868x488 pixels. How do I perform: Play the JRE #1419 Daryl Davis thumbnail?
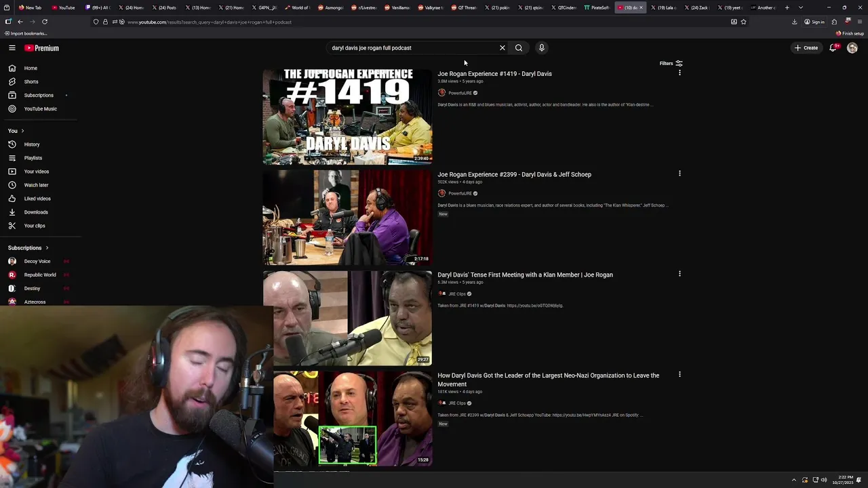[x=347, y=117]
